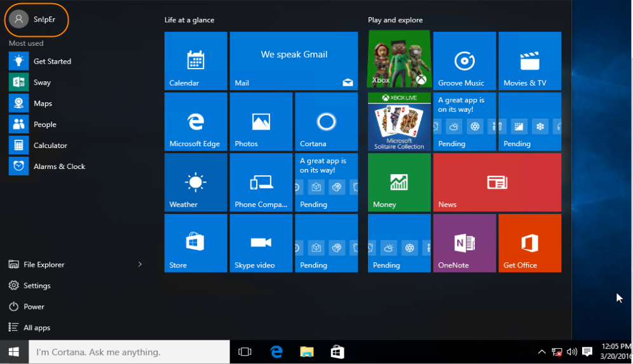Open the SnIpEr user account menu
Viewport: 633px width, 364px height.
tap(36, 19)
